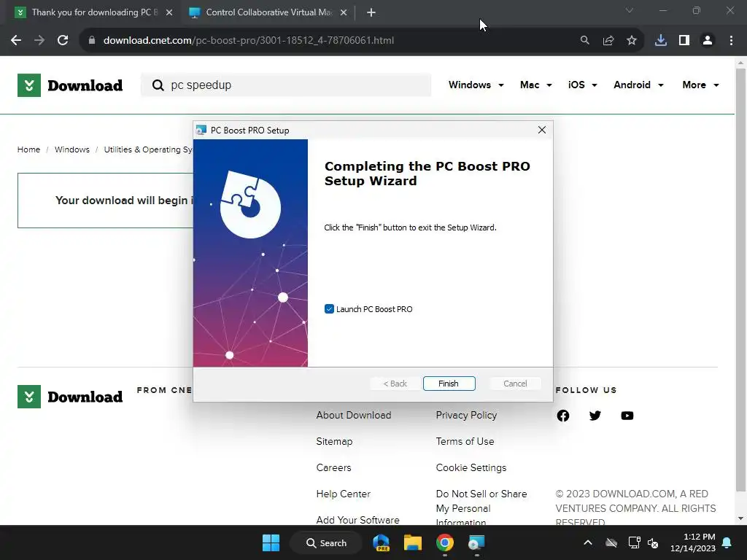Click the Chrome back arrow
Screen dimensions: 747x560
(x=16, y=41)
